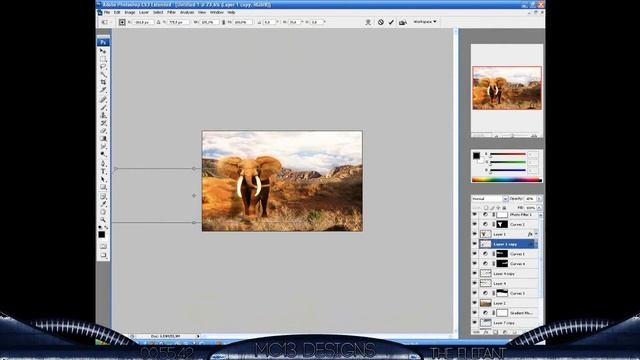
Task: Select the Move tool
Action: [103, 51]
